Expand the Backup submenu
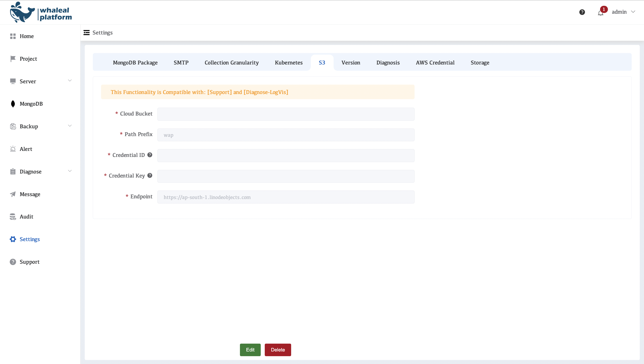 [x=70, y=126]
